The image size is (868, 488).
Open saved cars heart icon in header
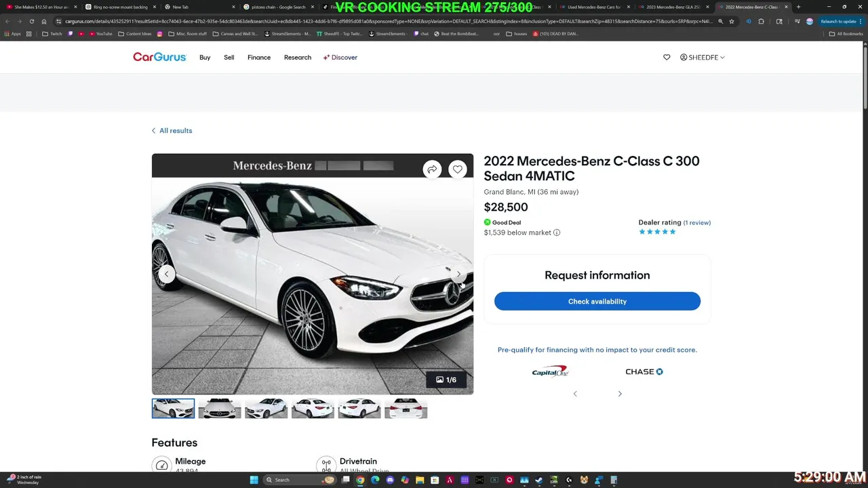pos(667,58)
